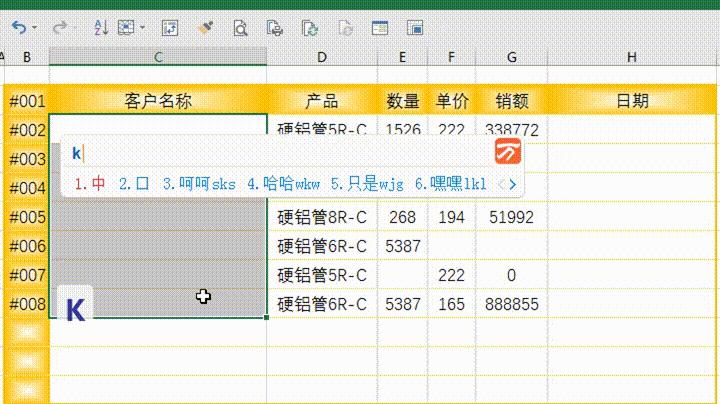The height and width of the screenshot is (404, 720).
Task: Click the freeze panes window icon
Action: coord(415,28)
